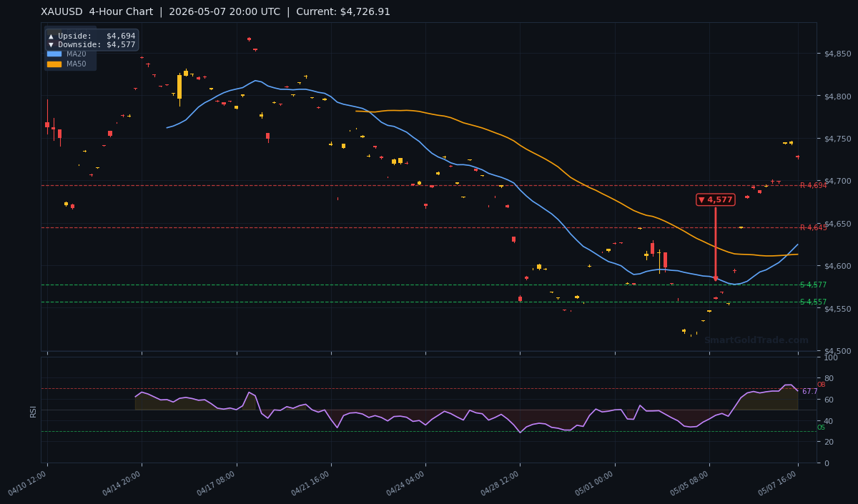This screenshot has height=504, width=858.
Task: Select the red ▼ 4,577 target annotation
Action: coord(716,199)
